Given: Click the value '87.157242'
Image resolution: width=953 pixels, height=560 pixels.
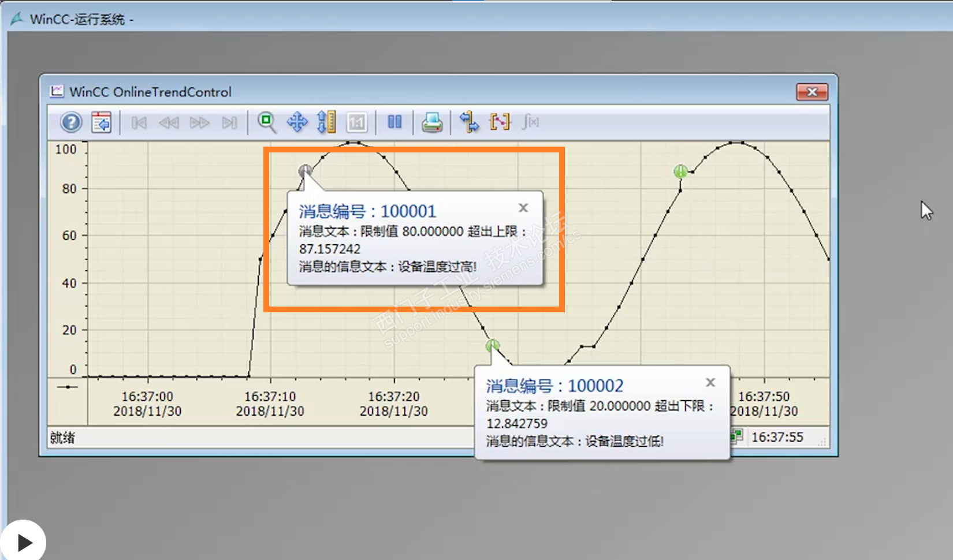Looking at the screenshot, I should tap(330, 249).
